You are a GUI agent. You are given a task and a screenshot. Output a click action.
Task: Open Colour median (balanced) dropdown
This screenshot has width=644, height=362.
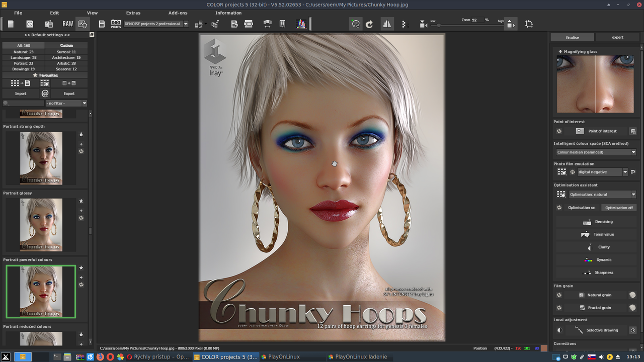tap(596, 152)
